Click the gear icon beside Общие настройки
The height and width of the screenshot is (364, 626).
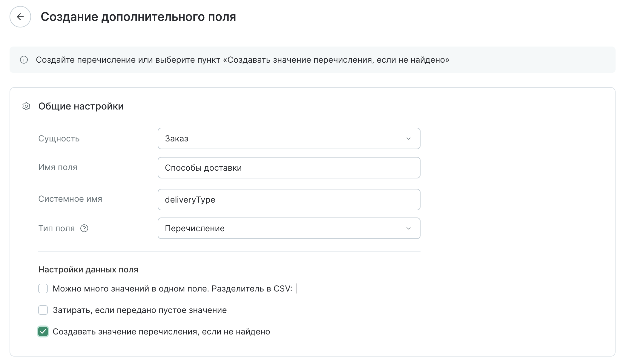tap(26, 106)
